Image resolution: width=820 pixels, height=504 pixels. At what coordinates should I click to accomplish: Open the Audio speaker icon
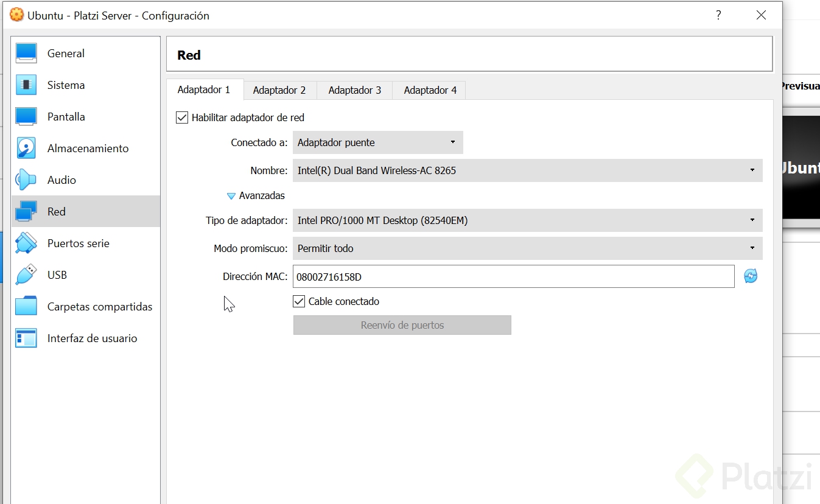(x=26, y=180)
